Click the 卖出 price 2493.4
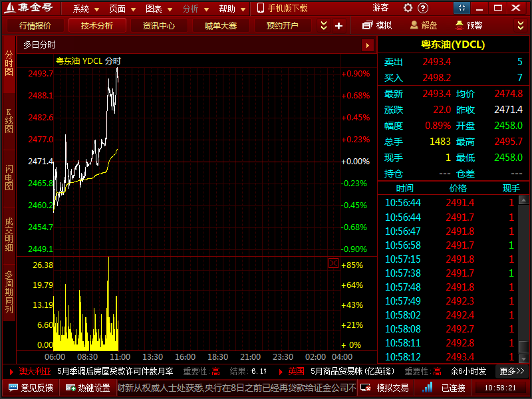The height and width of the screenshot is (399, 532). click(437, 62)
